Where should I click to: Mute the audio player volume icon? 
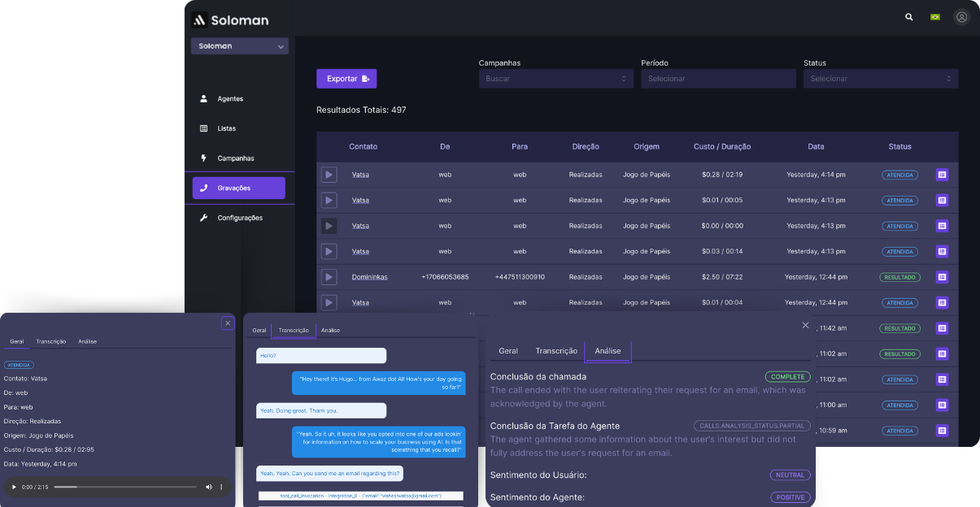209,487
